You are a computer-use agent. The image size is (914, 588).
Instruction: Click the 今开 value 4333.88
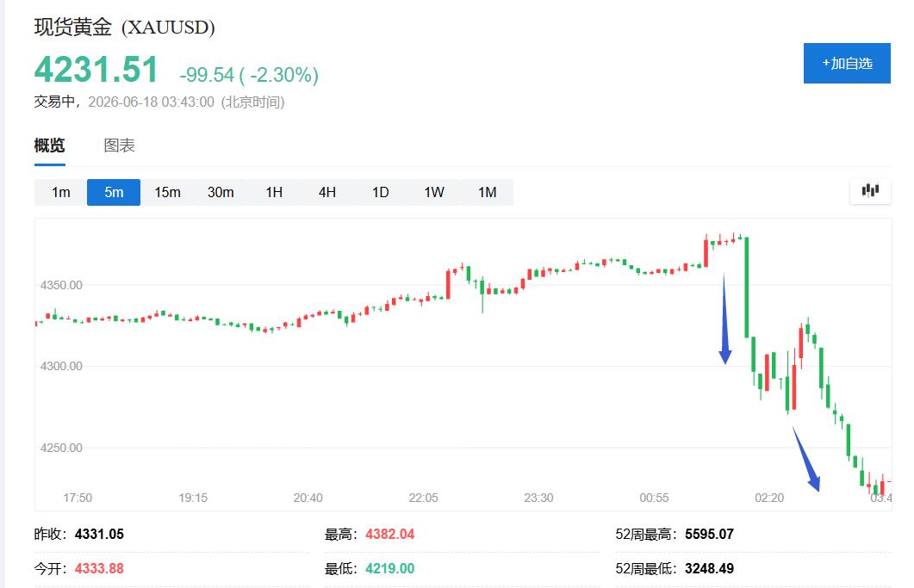(99, 568)
